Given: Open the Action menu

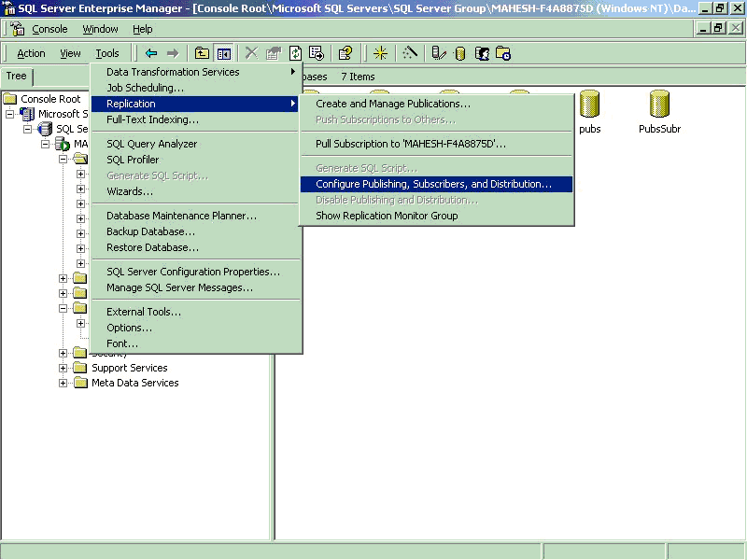Looking at the screenshot, I should tap(31, 53).
